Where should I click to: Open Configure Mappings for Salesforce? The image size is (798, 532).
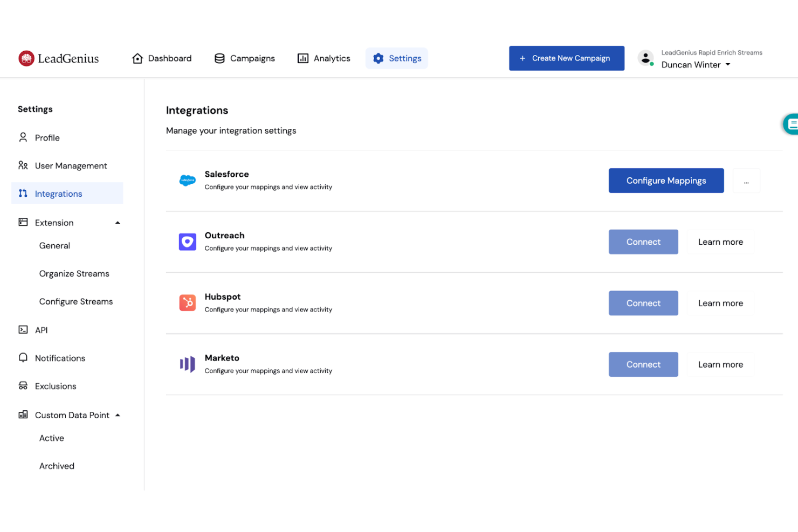point(666,180)
